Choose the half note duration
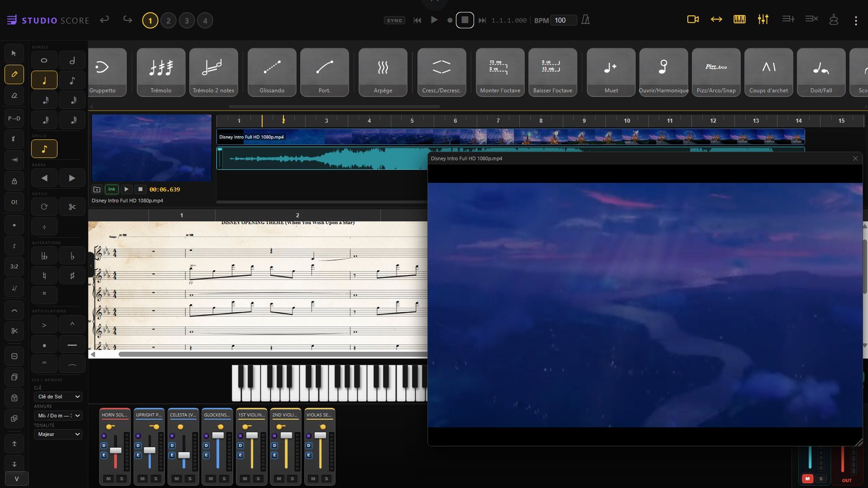The image size is (868, 488). click(x=72, y=61)
